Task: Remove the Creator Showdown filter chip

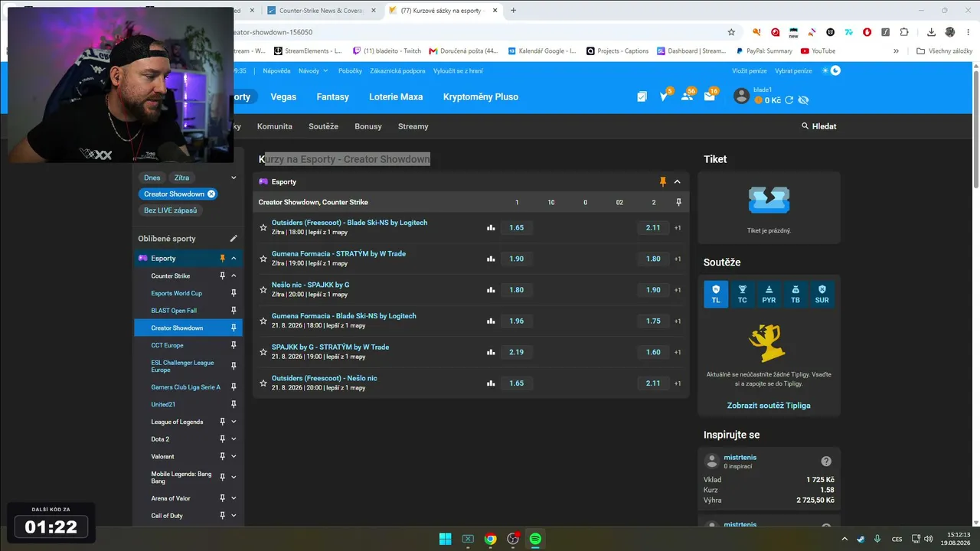Action: 211,194
